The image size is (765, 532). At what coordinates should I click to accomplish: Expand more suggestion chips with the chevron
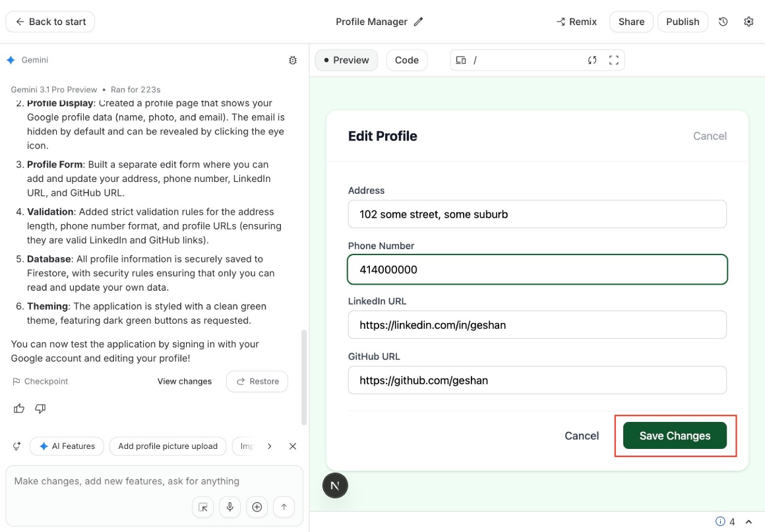269,446
